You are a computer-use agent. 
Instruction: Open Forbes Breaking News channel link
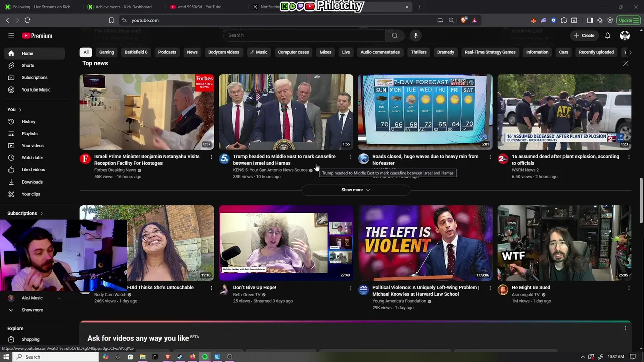[115, 170]
